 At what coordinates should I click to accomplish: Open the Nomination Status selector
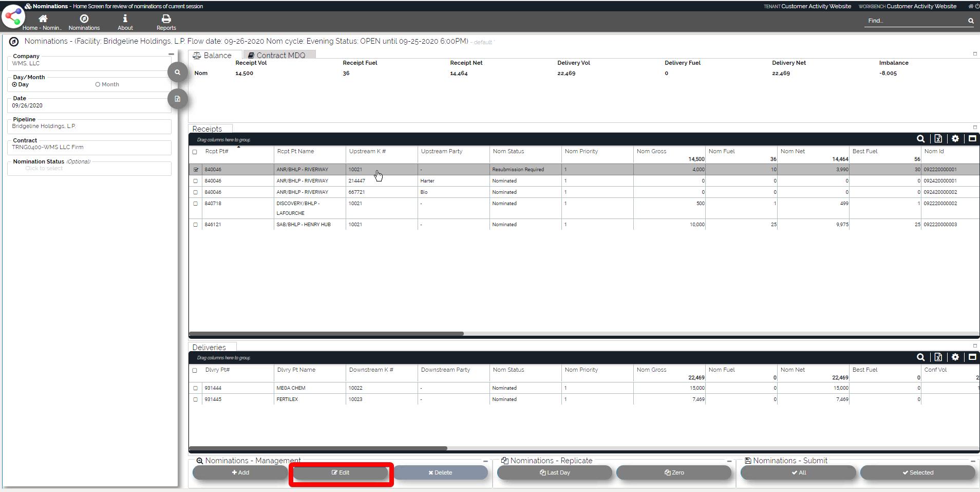(89, 168)
